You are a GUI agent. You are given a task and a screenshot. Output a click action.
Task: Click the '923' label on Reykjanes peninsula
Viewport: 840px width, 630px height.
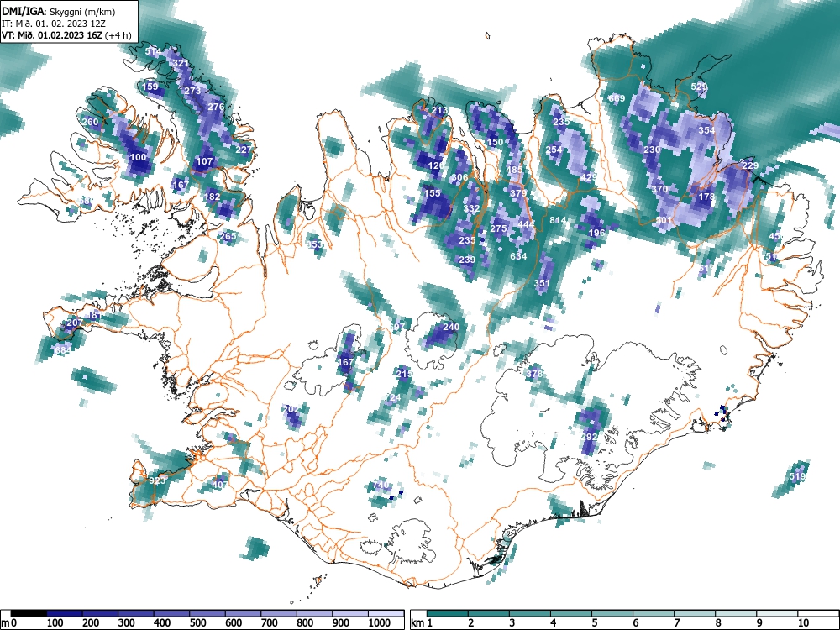(x=157, y=480)
